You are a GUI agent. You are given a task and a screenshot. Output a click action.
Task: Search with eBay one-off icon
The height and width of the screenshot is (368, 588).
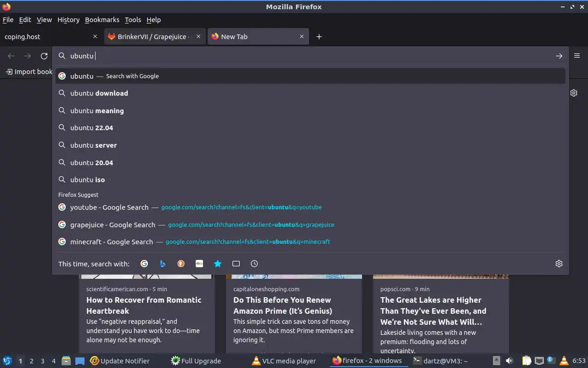click(199, 264)
